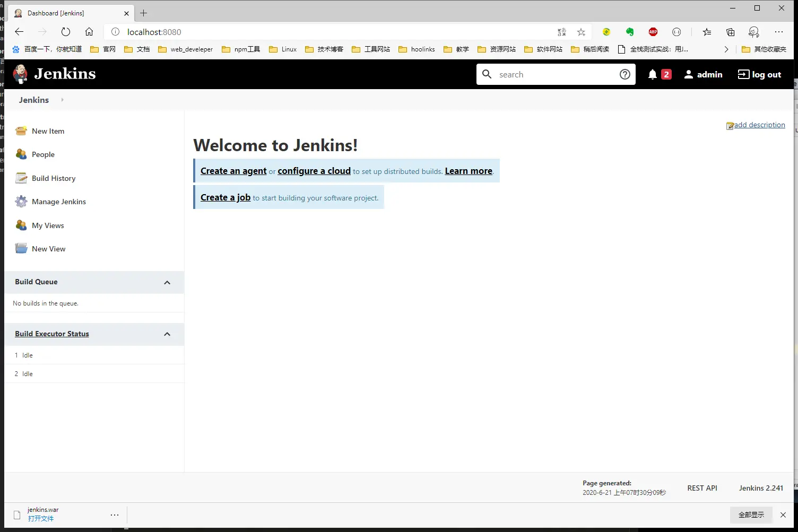Refresh the page with reload icon
798x532 pixels.
(66, 32)
